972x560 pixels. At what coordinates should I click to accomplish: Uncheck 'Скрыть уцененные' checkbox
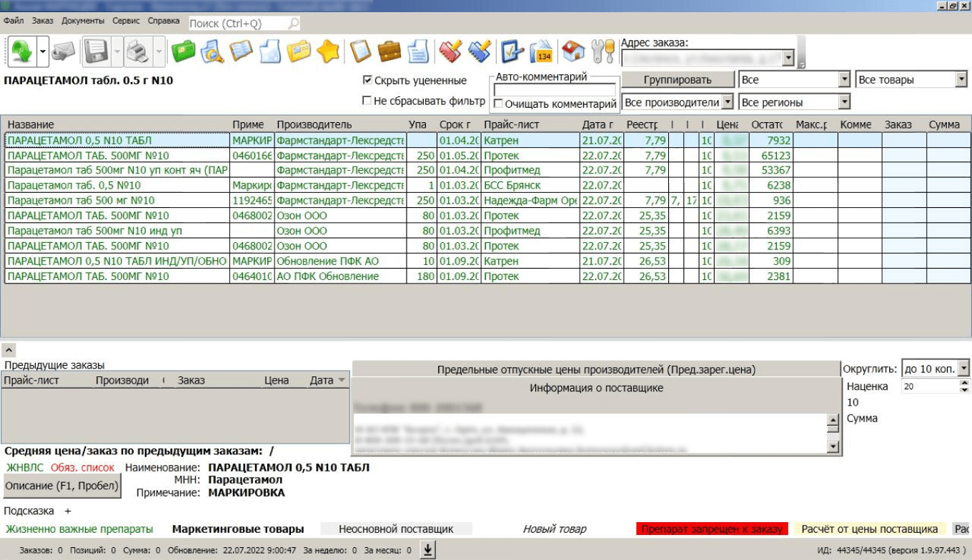coord(368,80)
